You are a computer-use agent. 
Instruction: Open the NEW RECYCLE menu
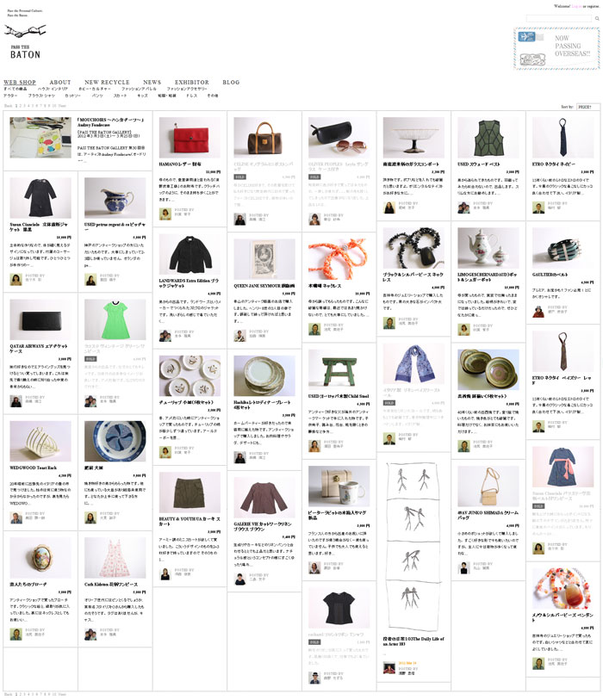pos(107,82)
